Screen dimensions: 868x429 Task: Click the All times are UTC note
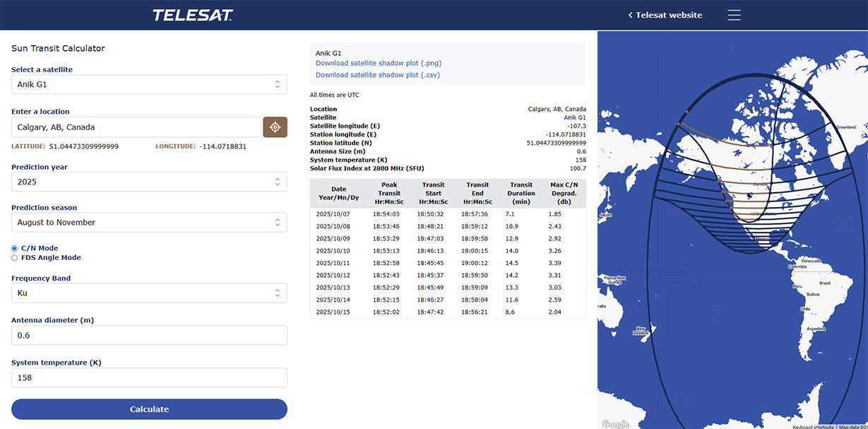click(x=335, y=95)
